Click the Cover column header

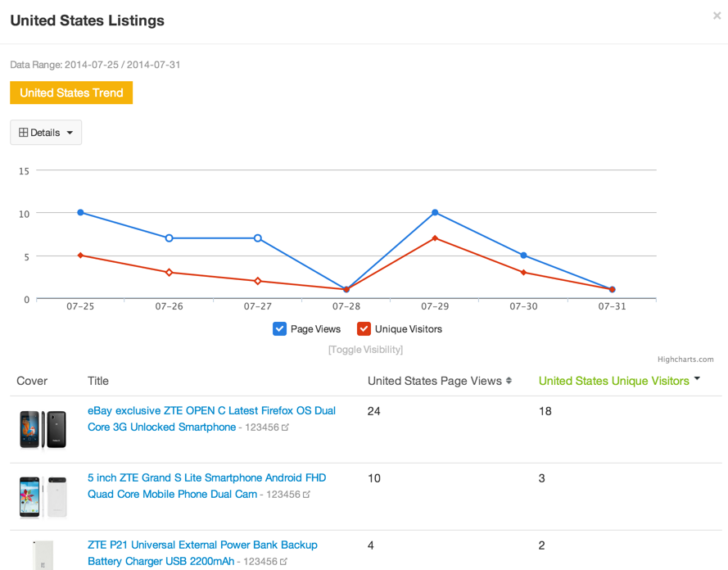pos(32,381)
